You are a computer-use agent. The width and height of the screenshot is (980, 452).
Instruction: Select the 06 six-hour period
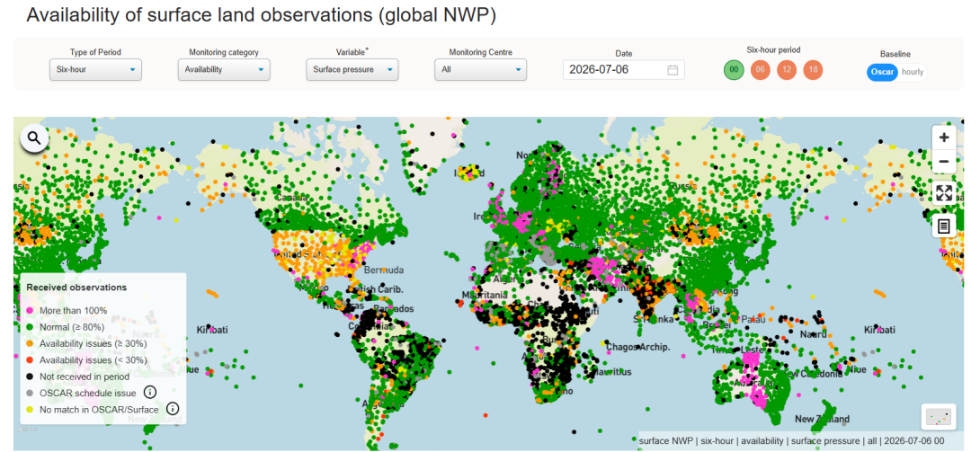click(761, 70)
